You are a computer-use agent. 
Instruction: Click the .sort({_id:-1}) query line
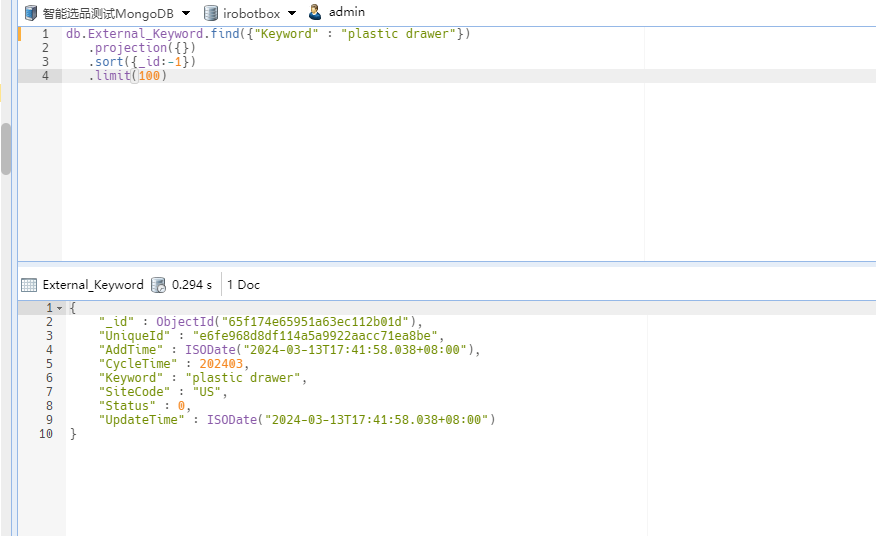pos(142,61)
